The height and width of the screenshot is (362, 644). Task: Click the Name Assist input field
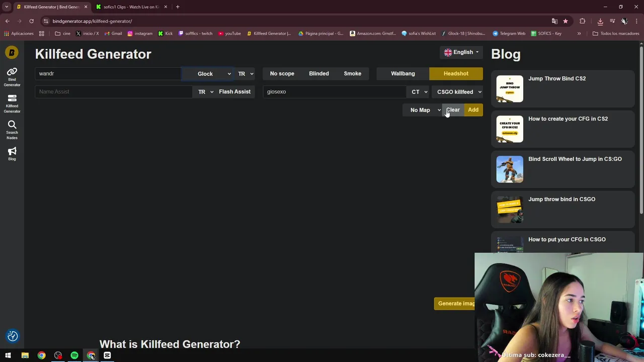click(114, 92)
